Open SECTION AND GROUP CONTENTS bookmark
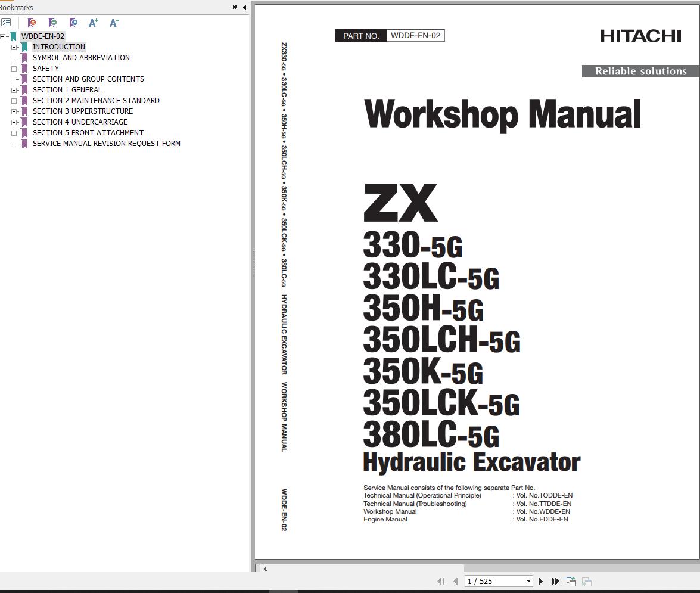Image resolution: width=700 pixels, height=593 pixels. [x=88, y=79]
